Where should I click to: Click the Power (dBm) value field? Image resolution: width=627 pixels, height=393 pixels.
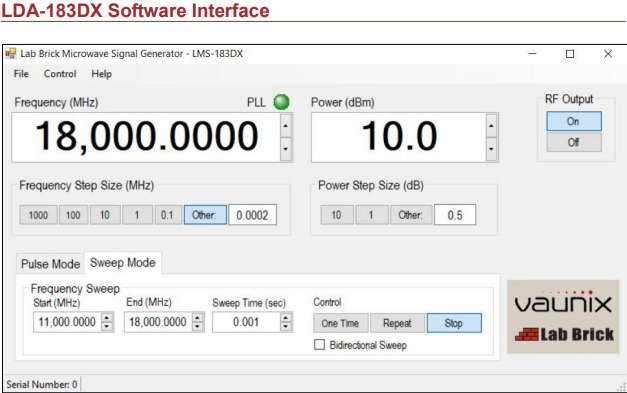[399, 137]
